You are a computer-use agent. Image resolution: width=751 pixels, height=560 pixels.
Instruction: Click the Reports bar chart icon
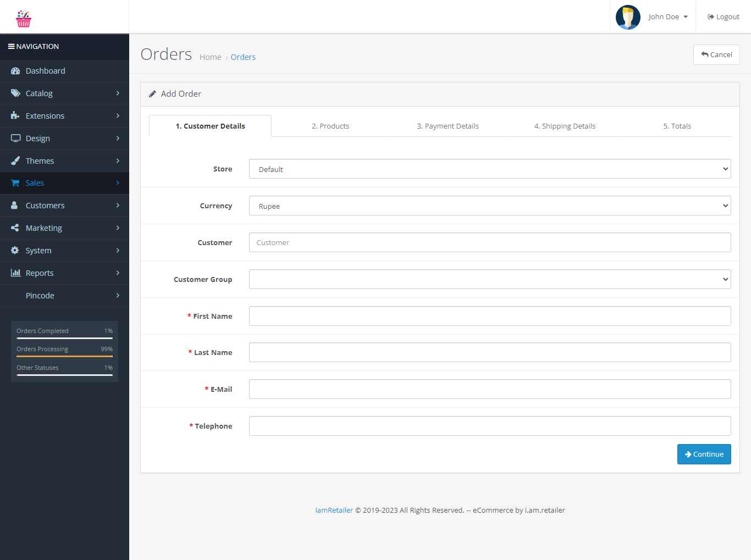coord(15,273)
